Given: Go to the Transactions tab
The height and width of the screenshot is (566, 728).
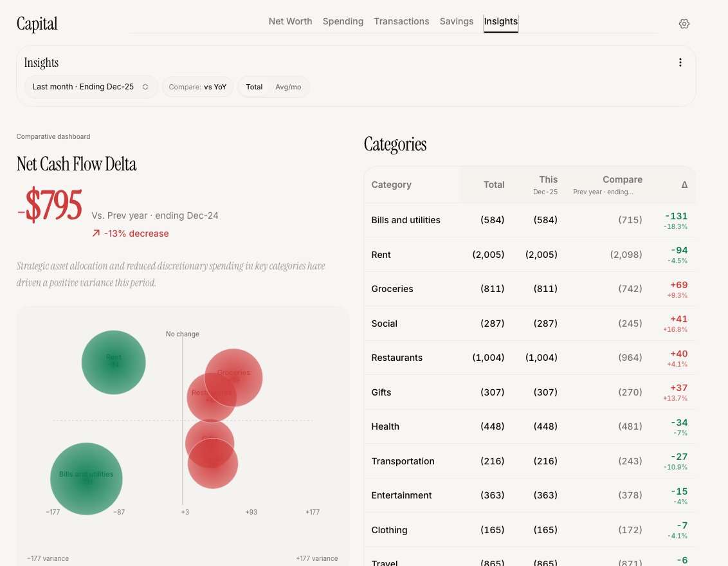Looking at the screenshot, I should point(401,21).
